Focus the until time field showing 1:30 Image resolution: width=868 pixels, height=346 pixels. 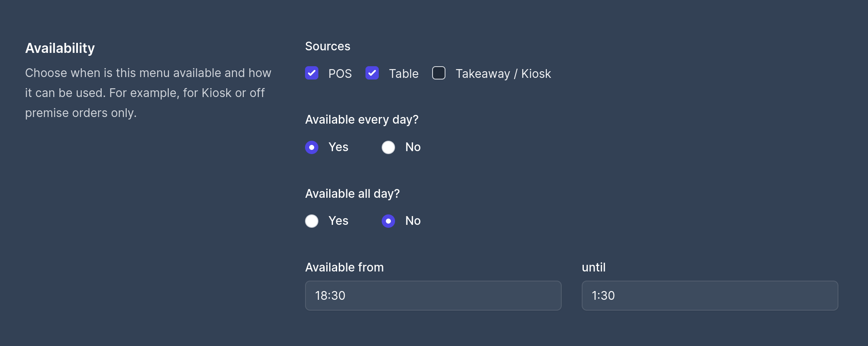click(x=710, y=296)
